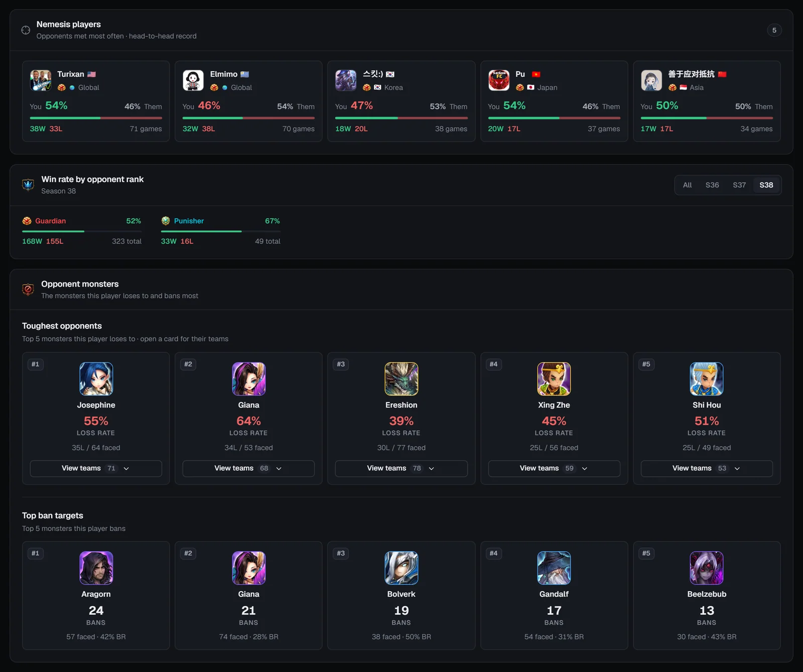Click Turixan's player avatar
This screenshot has height=672, width=803.
[41, 80]
